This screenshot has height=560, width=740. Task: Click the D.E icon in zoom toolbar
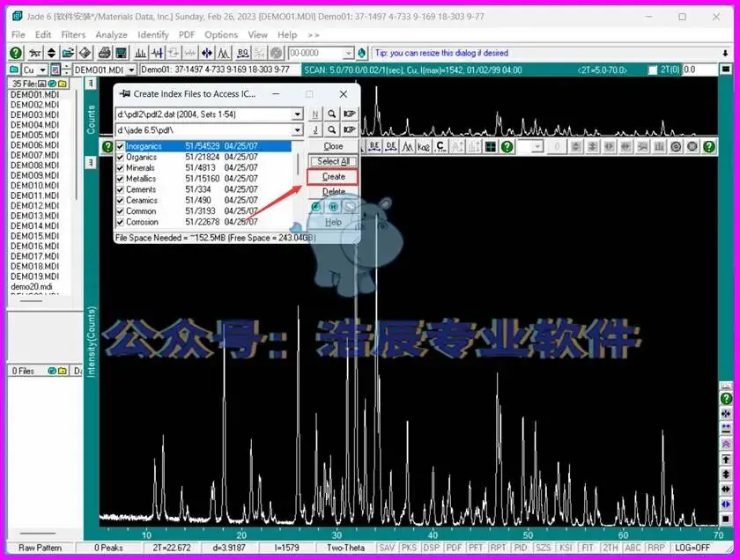tap(391, 147)
